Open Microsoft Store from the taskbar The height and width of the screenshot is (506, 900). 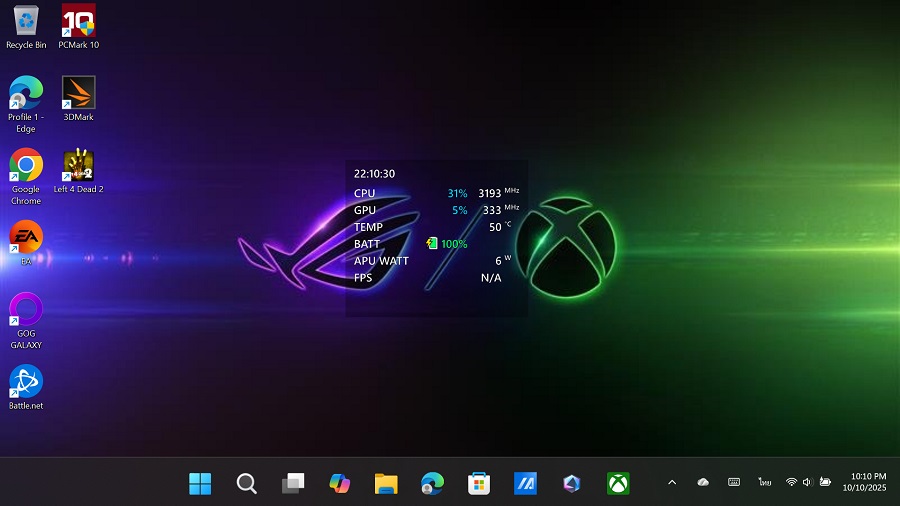[479, 484]
